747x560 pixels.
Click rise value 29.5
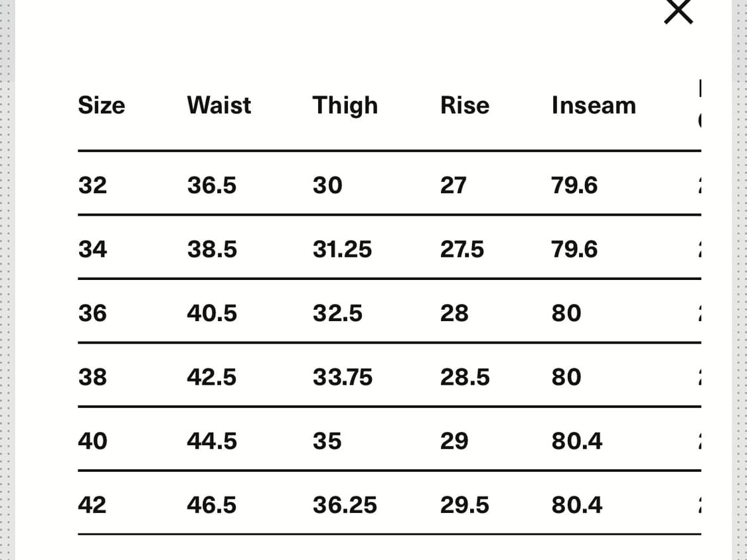pyautogui.click(x=465, y=505)
